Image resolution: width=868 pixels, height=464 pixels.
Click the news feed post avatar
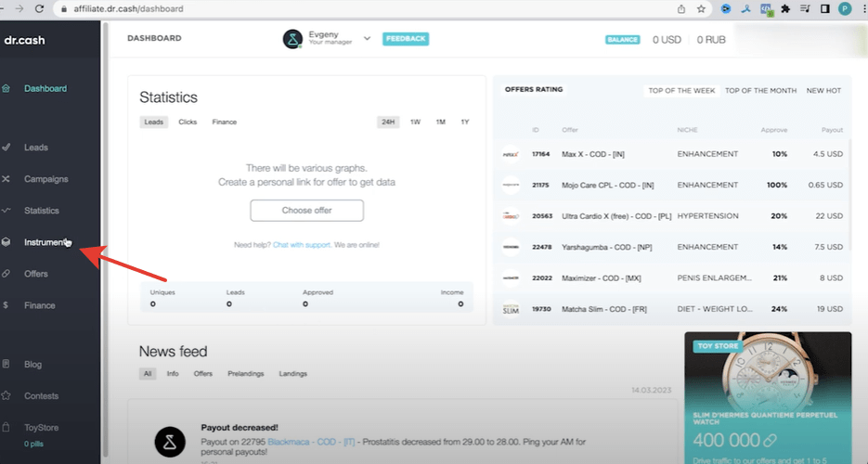point(170,442)
